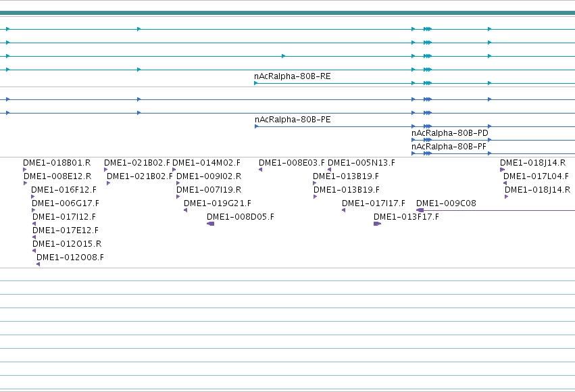The image size is (575, 392).
Task: Select the DME1-018B01.R clone end
Action: 57,163
